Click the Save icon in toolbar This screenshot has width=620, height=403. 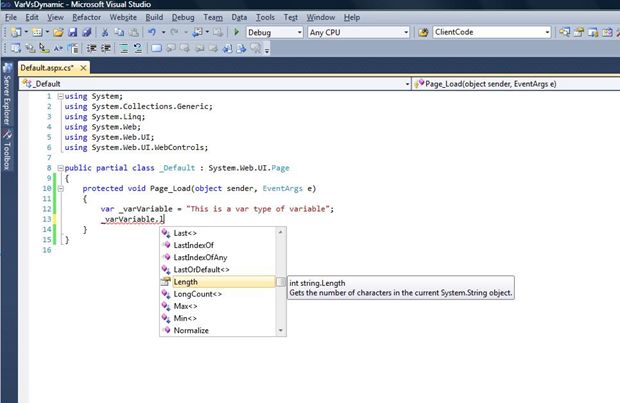pyautogui.click(x=73, y=33)
